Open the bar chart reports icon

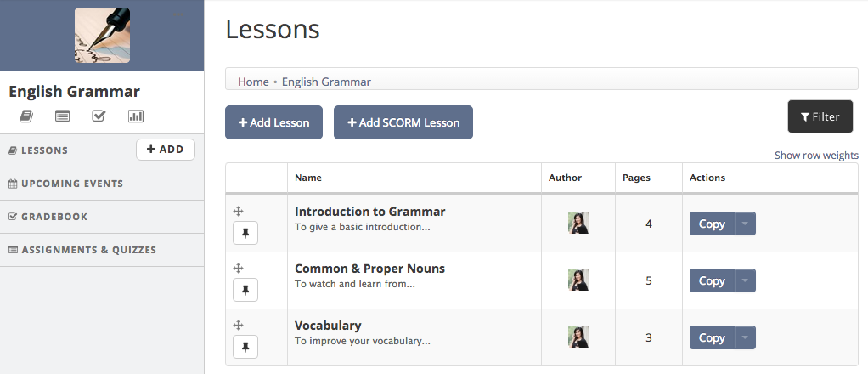pyautogui.click(x=136, y=116)
